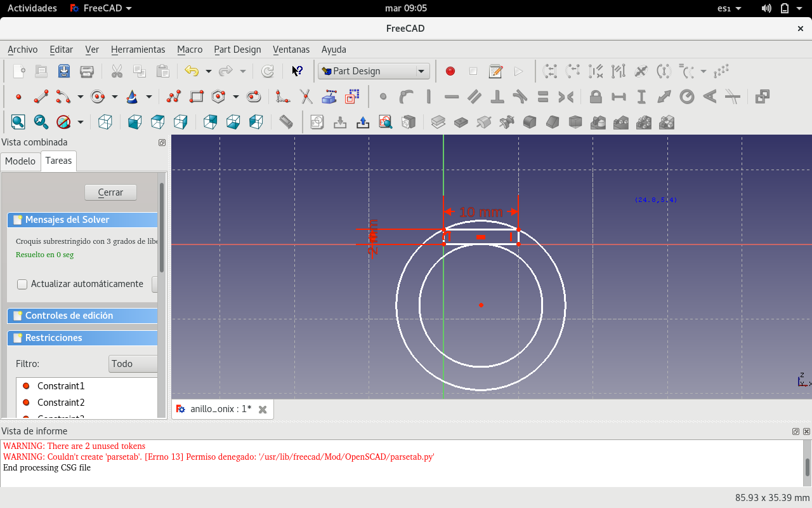This screenshot has width=812, height=508.
Task: Select the create rectangle sketch tool
Action: pyautogui.click(x=197, y=97)
